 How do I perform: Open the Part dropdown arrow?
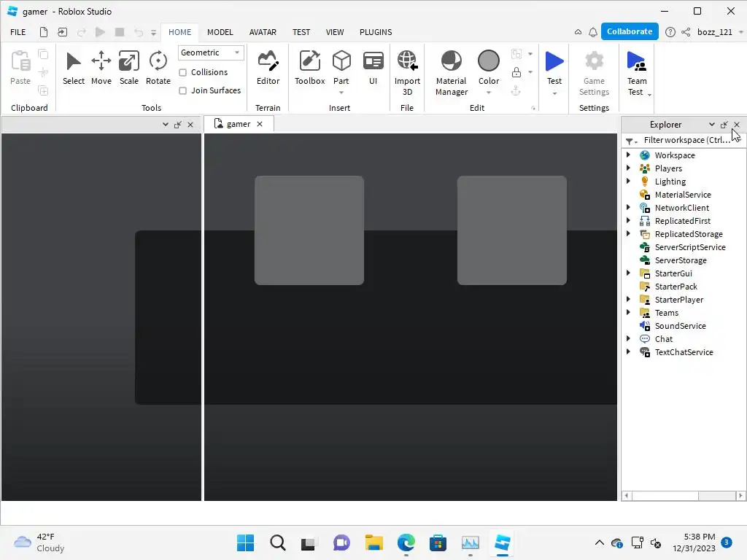[341, 93]
